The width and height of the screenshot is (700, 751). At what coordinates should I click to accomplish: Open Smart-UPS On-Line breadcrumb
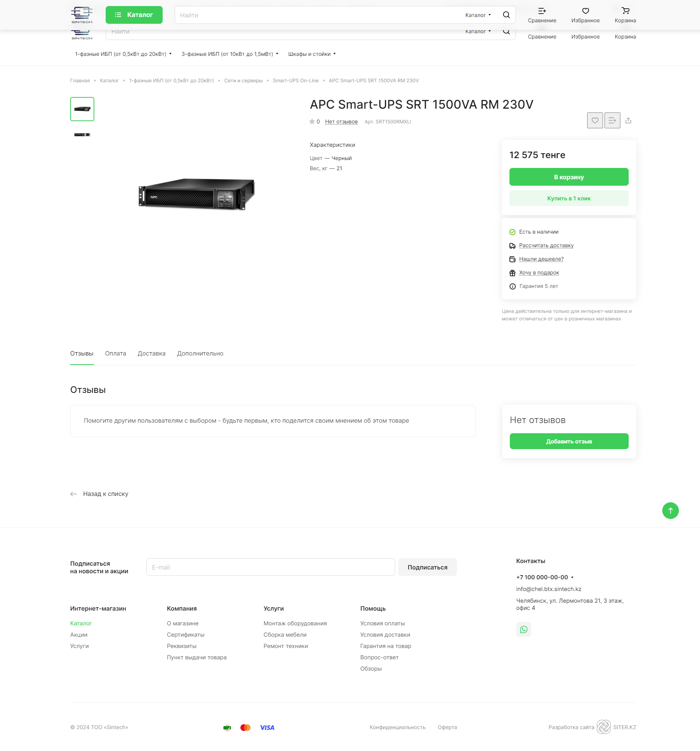tap(295, 80)
